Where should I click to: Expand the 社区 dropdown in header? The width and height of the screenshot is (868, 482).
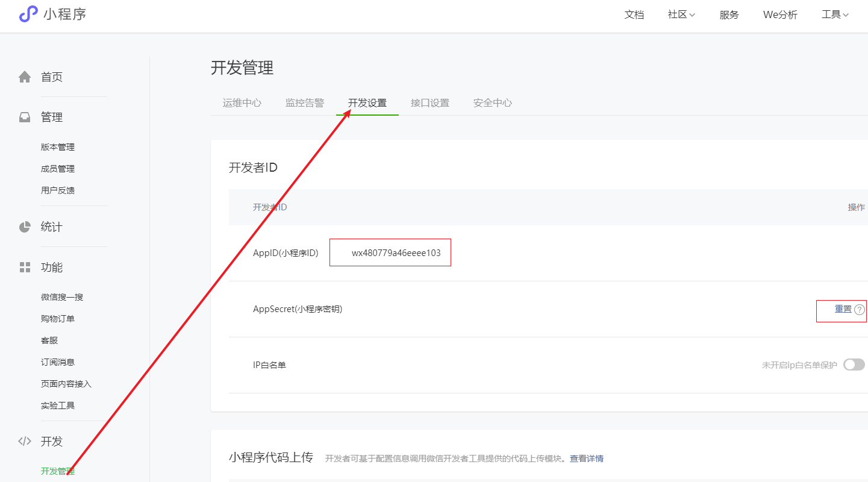(681, 15)
